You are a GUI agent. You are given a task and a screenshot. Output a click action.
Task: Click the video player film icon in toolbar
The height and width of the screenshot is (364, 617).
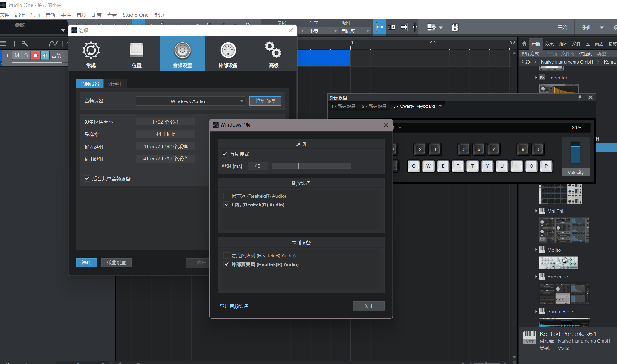tap(455, 27)
